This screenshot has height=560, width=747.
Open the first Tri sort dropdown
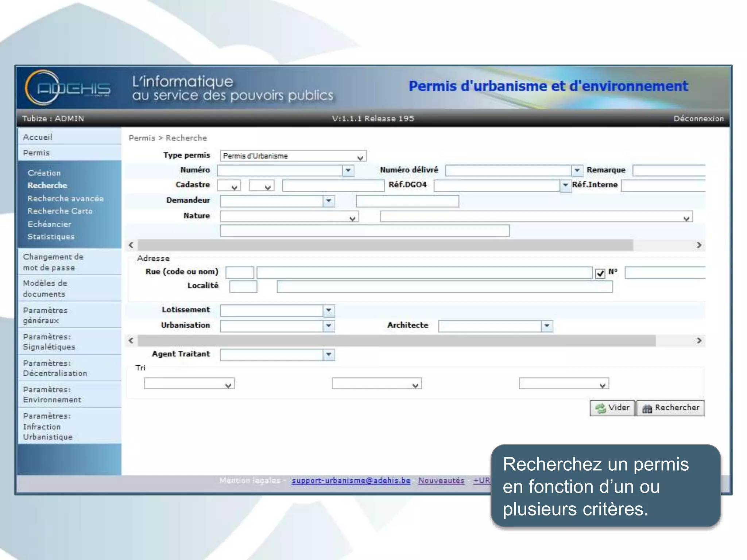[189, 384]
